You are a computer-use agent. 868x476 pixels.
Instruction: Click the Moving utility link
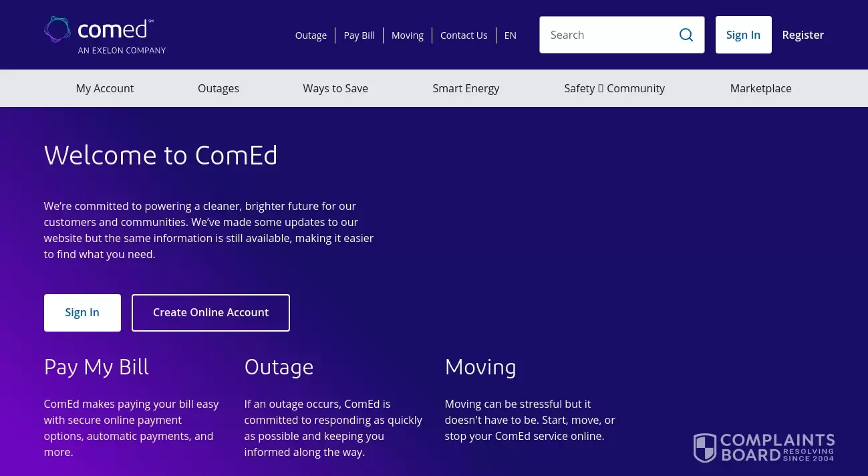[407, 35]
